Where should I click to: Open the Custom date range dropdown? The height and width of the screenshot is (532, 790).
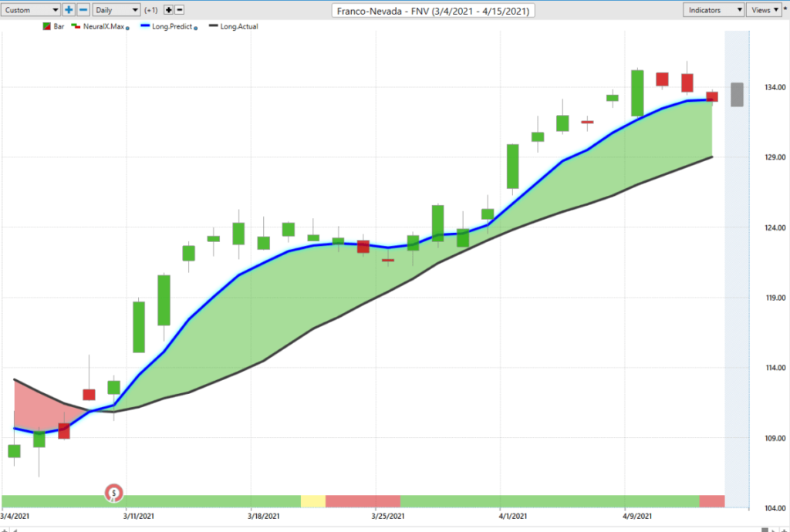click(31, 9)
